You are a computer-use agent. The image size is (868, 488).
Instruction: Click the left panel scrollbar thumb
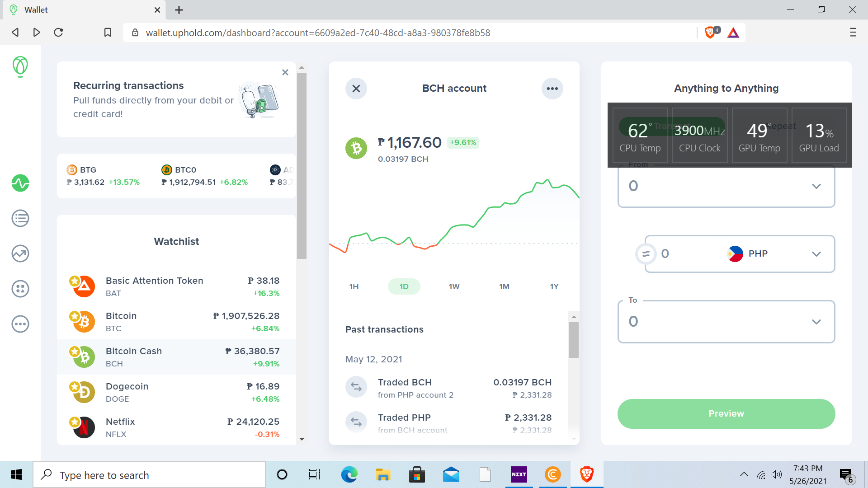coord(302,165)
